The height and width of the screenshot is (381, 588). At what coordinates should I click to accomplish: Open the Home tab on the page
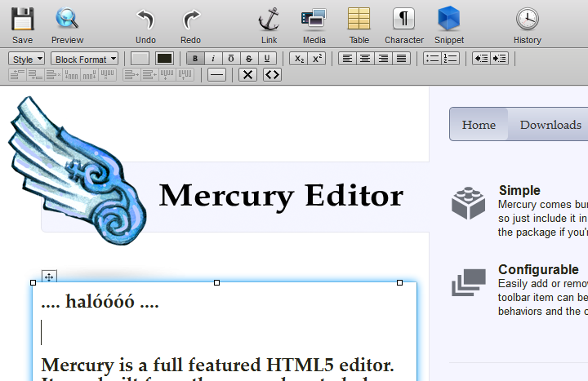[x=479, y=124]
